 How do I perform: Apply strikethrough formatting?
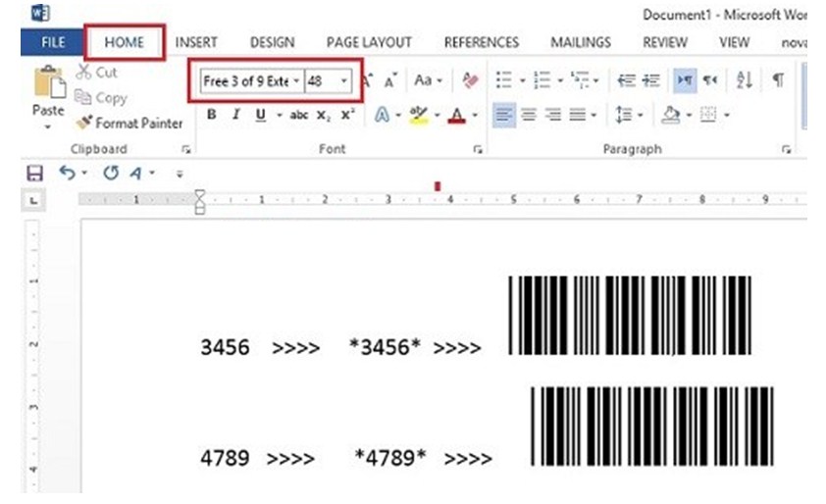pos(298,115)
